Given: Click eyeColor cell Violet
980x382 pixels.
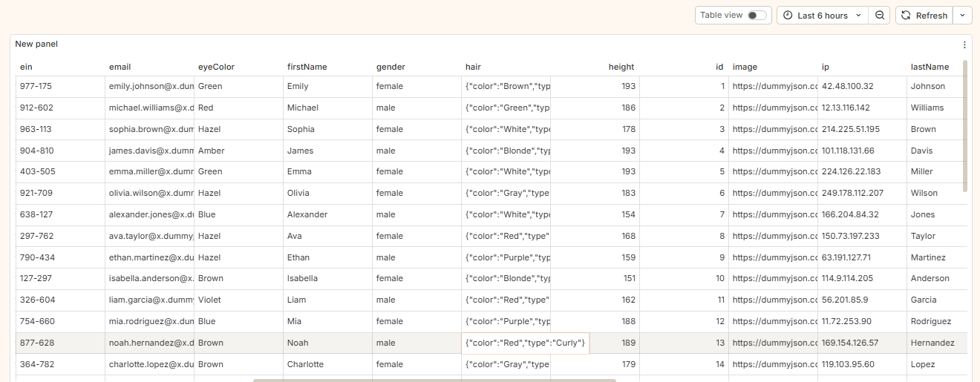Looking at the screenshot, I should click(x=238, y=300).
